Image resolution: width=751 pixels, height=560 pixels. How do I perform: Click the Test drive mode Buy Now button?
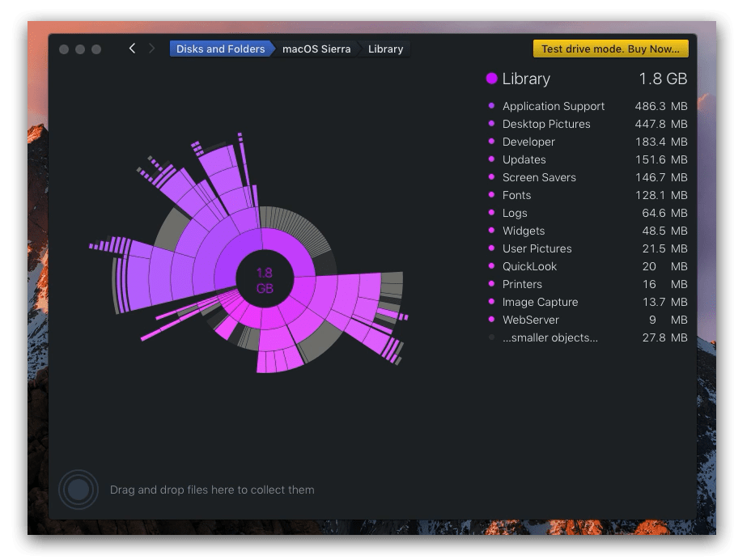click(609, 49)
